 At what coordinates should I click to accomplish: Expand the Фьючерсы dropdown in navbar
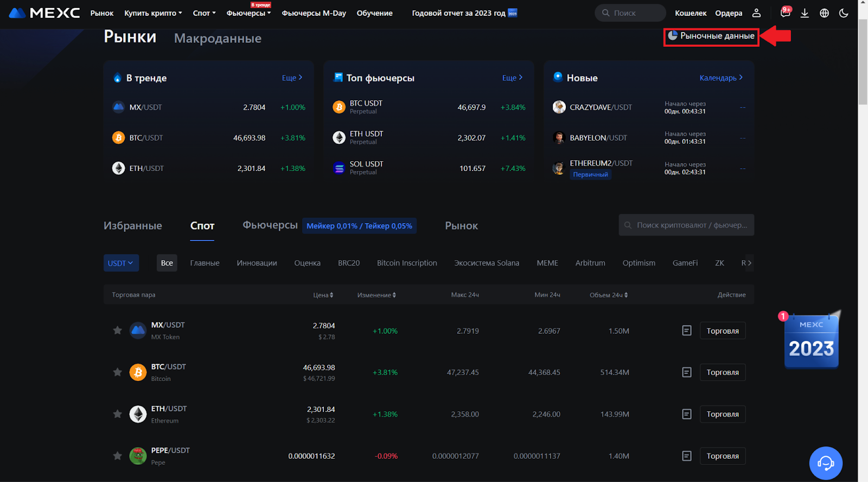click(248, 13)
